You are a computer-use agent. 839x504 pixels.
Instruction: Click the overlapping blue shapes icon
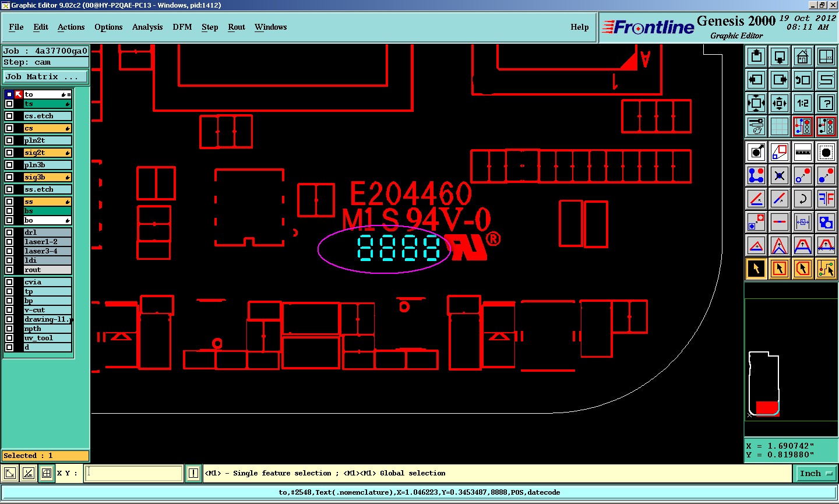(x=826, y=222)
